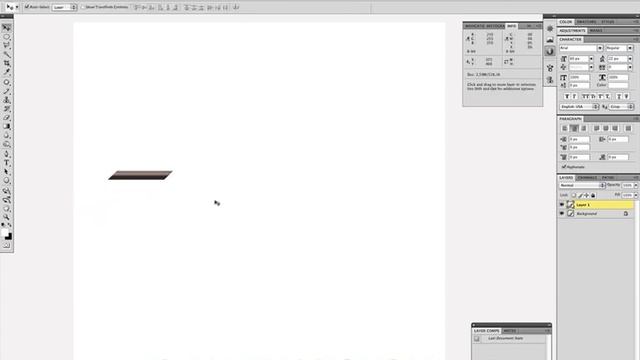Open the layer blend mode dropdown (Normal)
Image resolution: width=640 pixels, height=360 pixels.
[x=582, y=185]
